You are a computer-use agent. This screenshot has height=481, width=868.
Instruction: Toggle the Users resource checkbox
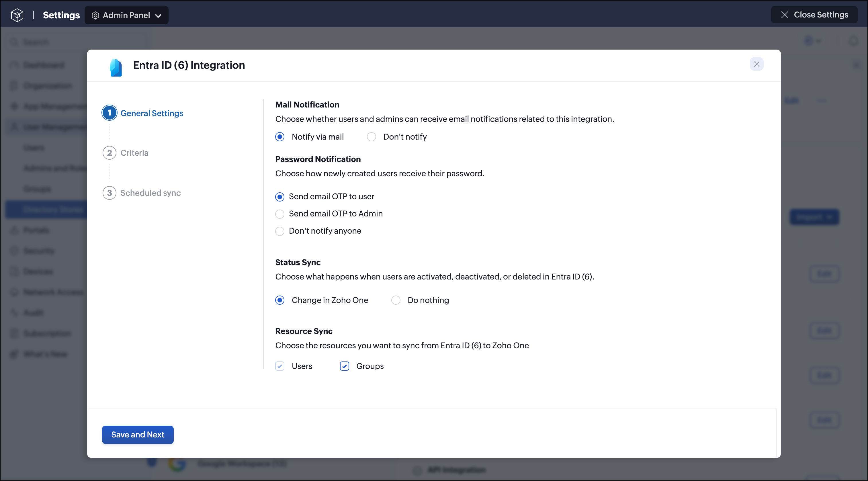(x=280, y=366)
